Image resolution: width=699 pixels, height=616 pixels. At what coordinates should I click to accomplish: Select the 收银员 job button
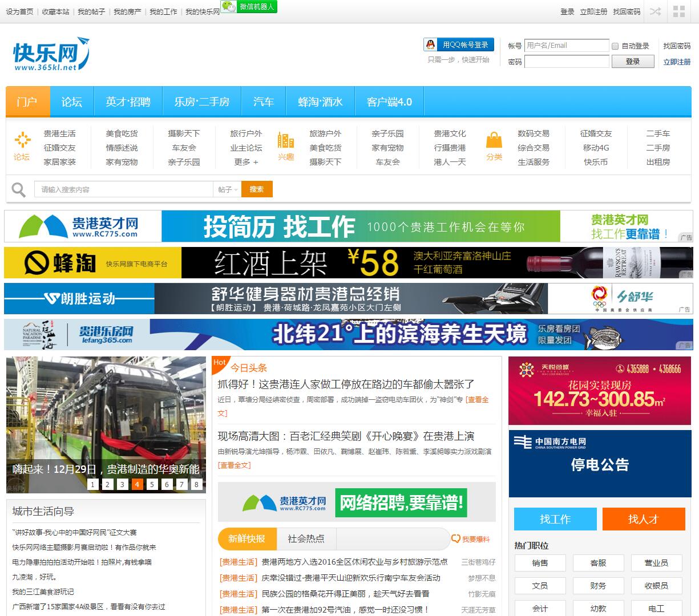click(x=656, y=586)
